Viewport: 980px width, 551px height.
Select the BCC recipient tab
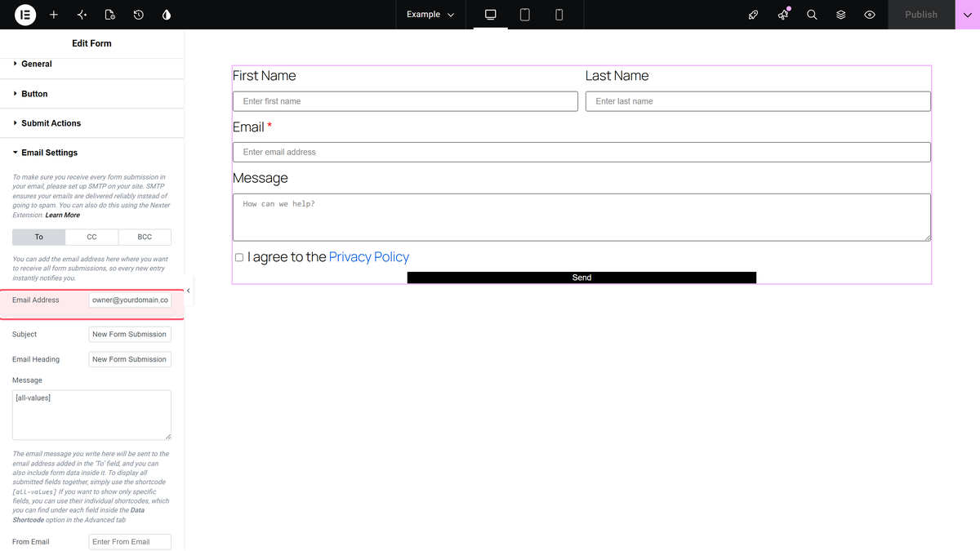tap(145, 237)
